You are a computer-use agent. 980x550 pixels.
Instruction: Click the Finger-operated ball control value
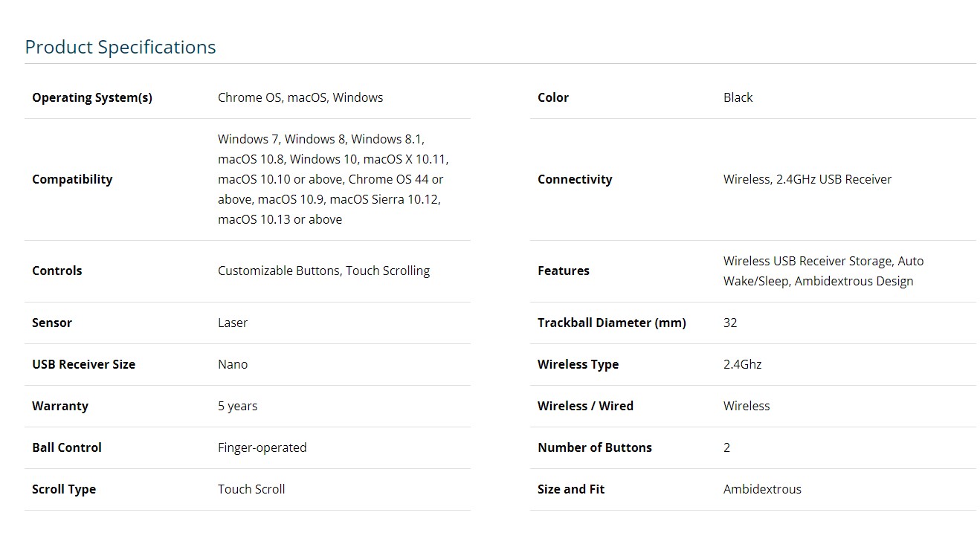pos(262,447)
